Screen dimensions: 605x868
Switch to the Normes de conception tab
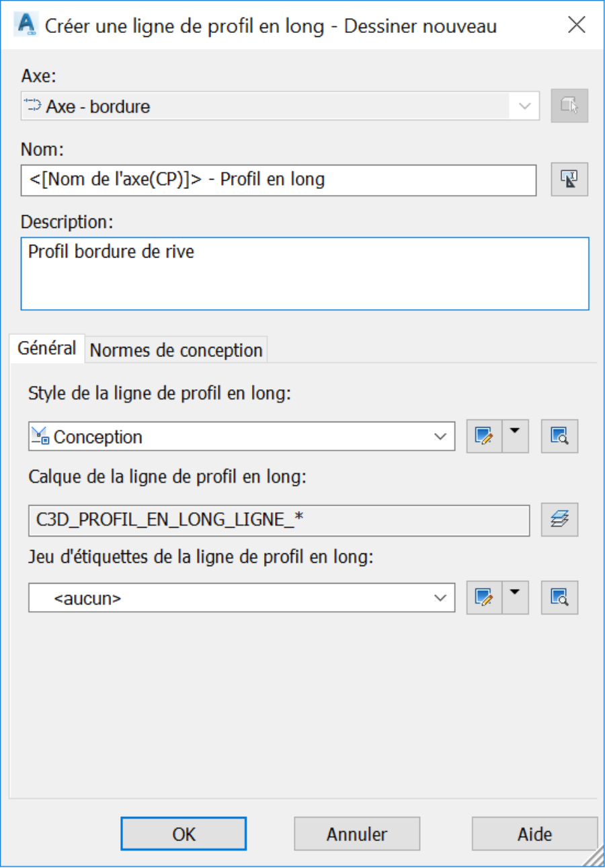pyautogui.click(x=176, y=350)
